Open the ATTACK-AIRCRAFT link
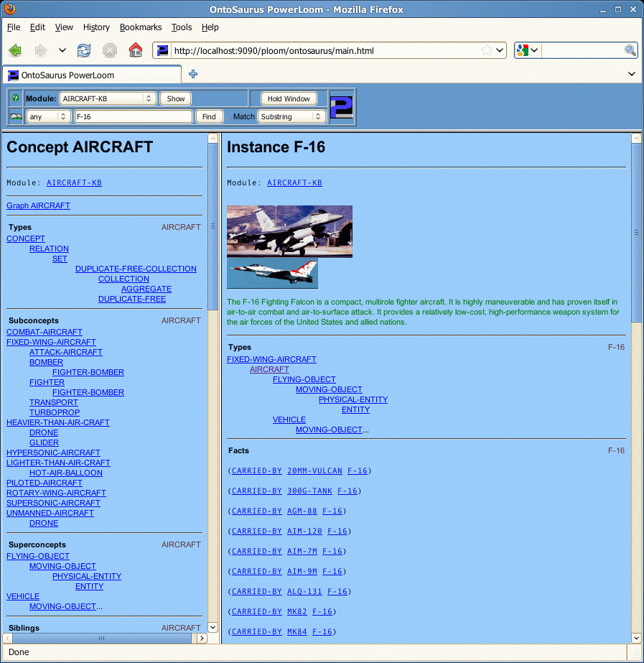 click(66, 352)
